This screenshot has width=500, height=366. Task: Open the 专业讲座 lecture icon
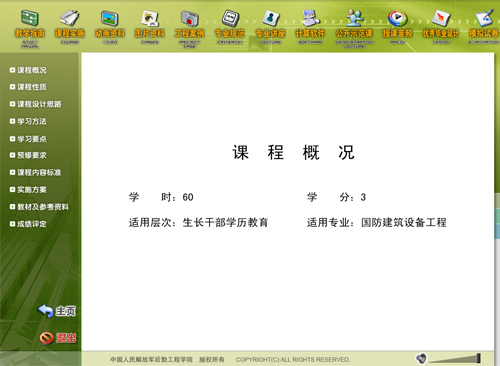pyautogui.click(x=270, y=27)
